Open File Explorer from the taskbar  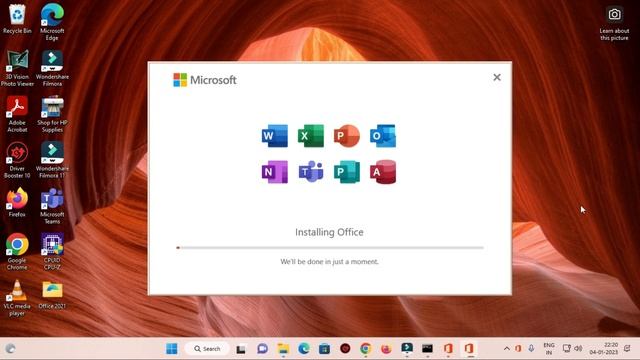283,349
